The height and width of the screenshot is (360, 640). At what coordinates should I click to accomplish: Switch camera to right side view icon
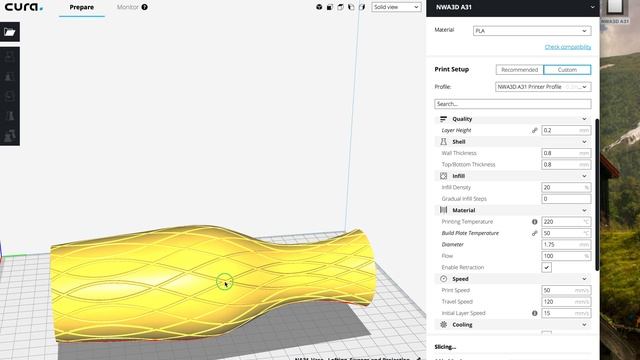pos(362,7)
